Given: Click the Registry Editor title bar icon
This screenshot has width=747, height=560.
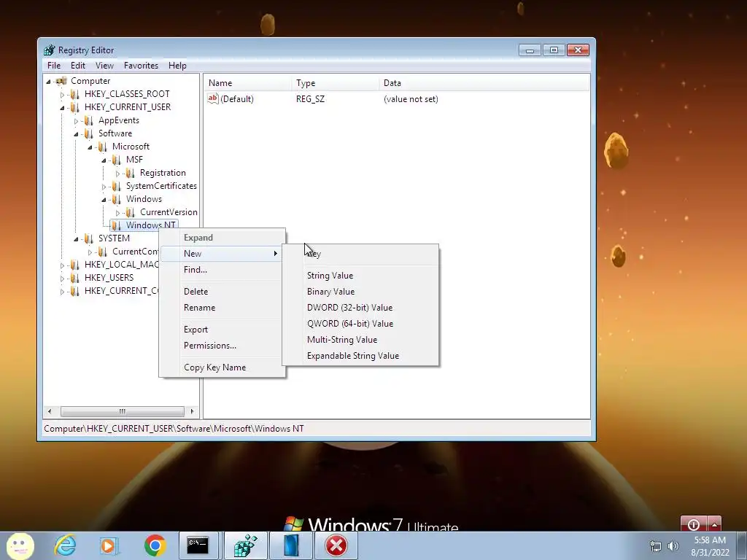Looking at the screenshot, I should pyautogui.click(x=49, y=50).
